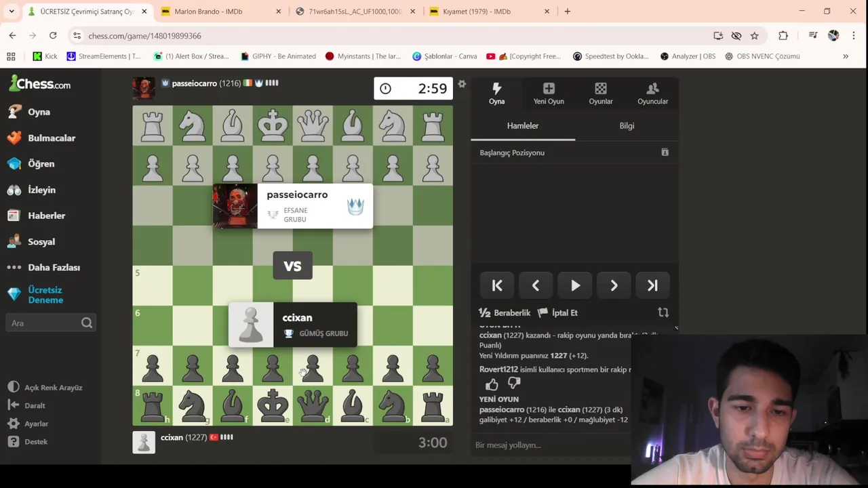Close the Marlon Brando IMDb tab
Viewport: 868px width, 488px height.
tap(279, 12)
